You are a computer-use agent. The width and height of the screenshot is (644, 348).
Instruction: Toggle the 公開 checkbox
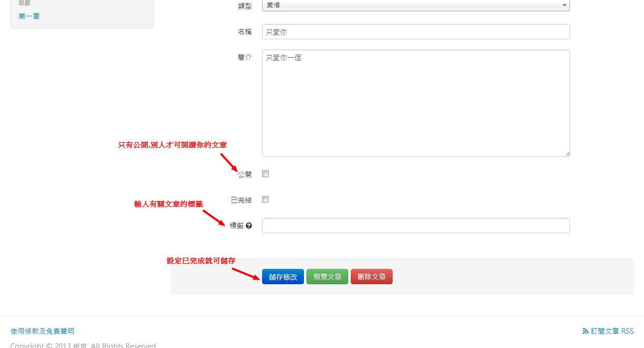(x=265, y=174)
